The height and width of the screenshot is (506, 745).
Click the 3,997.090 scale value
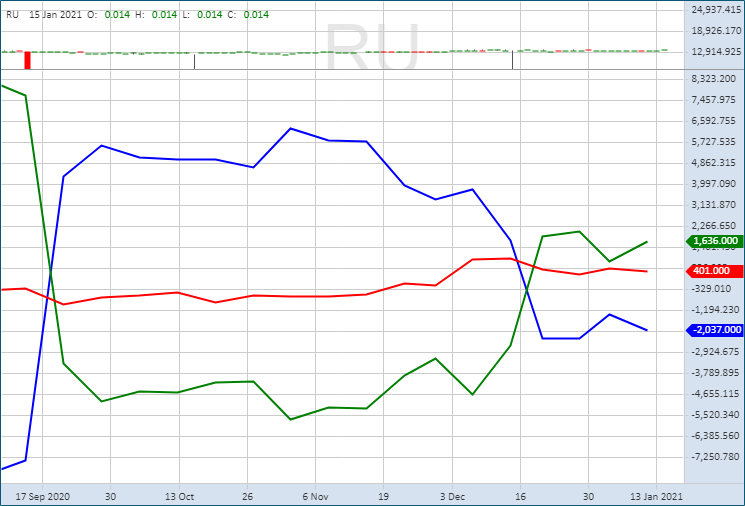pyautogui.click(x=714, y=183)
